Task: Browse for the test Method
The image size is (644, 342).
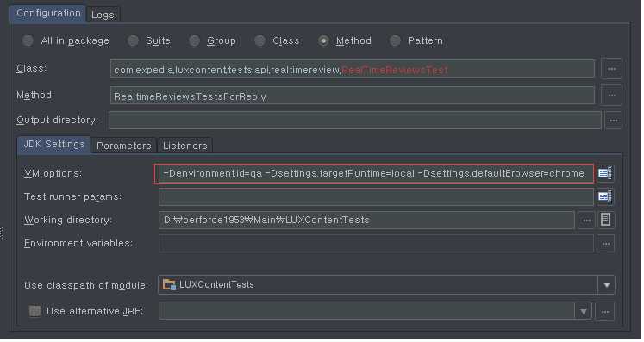Action: pyautogui.click(x=611, y=96)
